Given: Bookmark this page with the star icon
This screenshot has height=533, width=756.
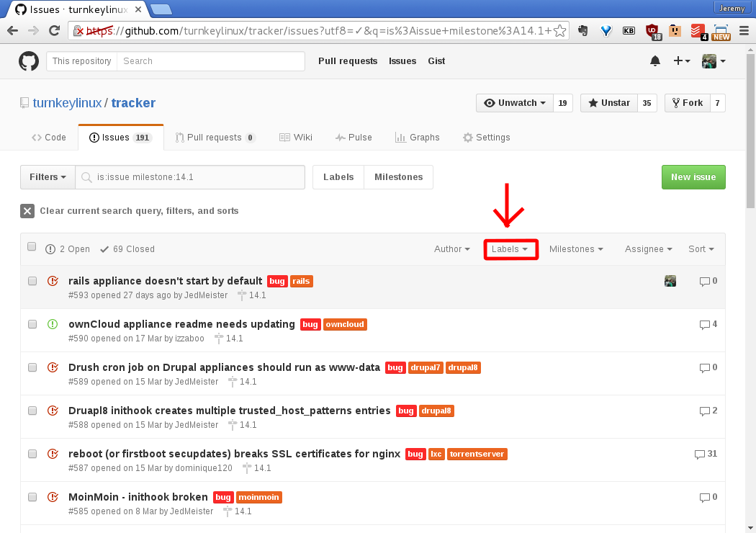Looking at the screenshot, I should (559, 31).
